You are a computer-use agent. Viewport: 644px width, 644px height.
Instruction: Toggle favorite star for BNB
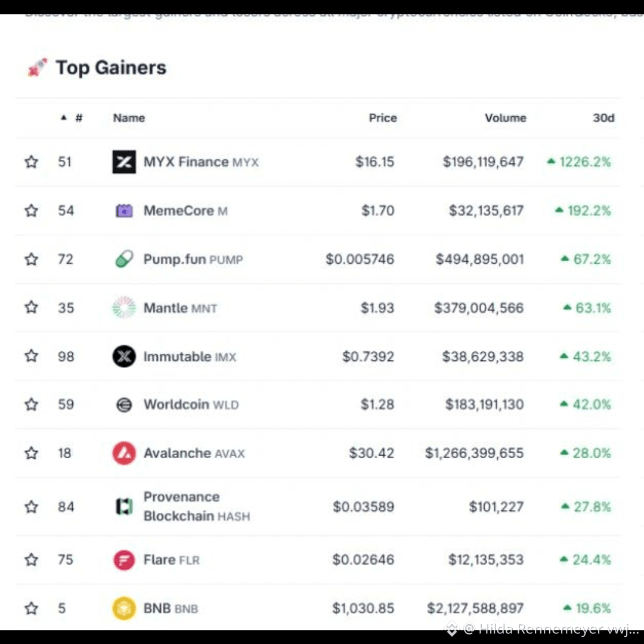point(31,608)
